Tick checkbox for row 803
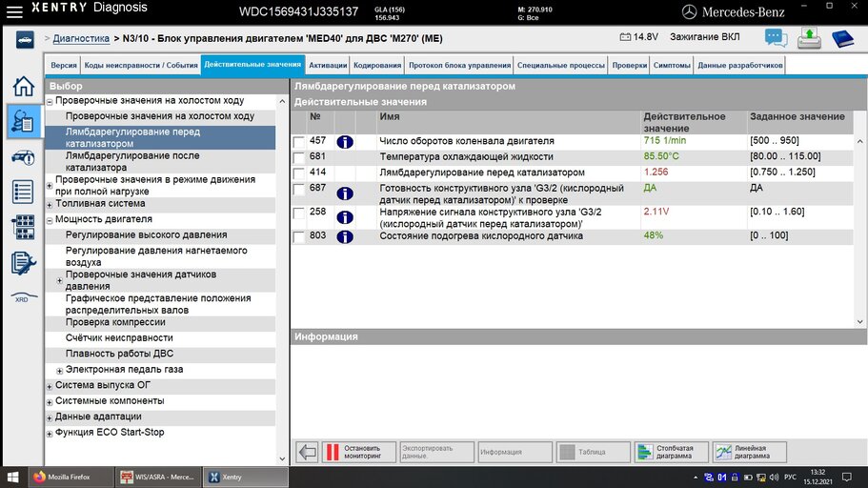868x488 pixels. click(299, 237)
